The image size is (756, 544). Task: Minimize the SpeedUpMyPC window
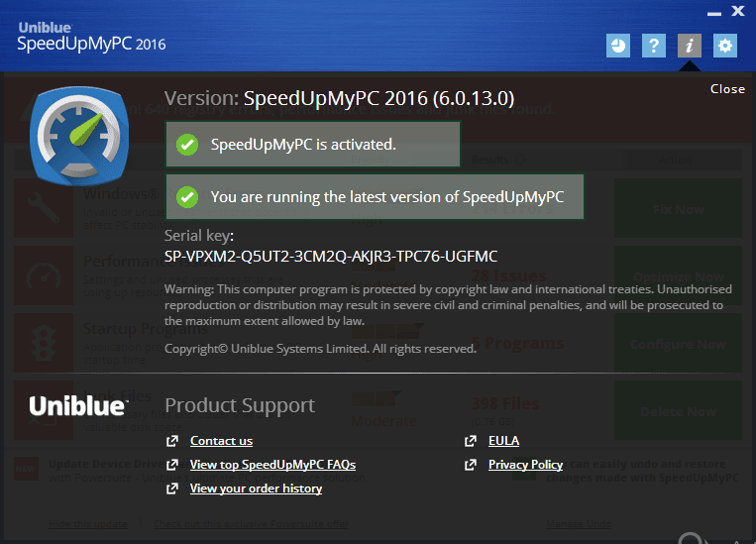click(x=714, y=14)
